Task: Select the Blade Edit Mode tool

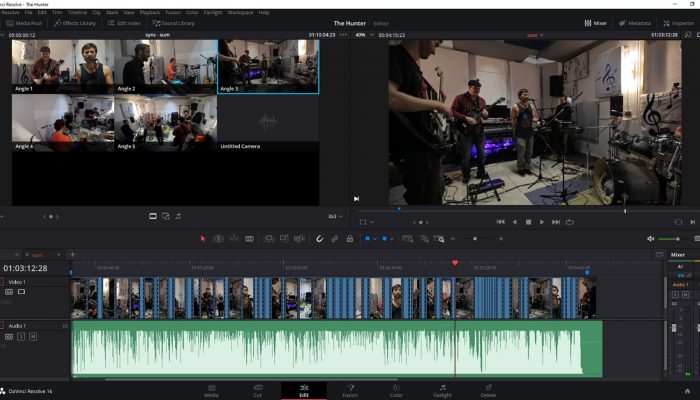Action: pos(250,239)
